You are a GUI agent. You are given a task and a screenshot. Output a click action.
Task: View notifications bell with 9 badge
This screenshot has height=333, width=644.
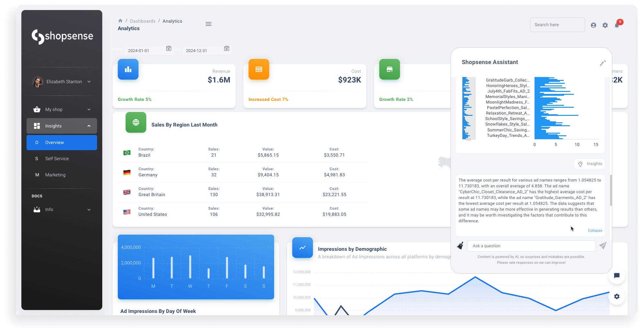pyautogui.click(x=617, y=25)
